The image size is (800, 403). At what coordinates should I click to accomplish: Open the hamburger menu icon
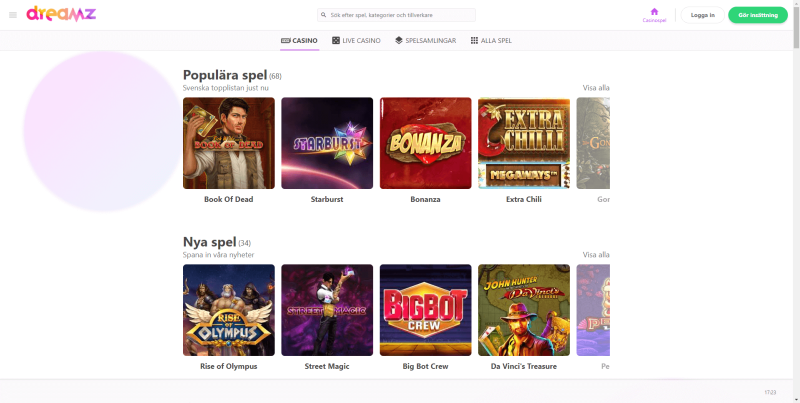point(13,15)
